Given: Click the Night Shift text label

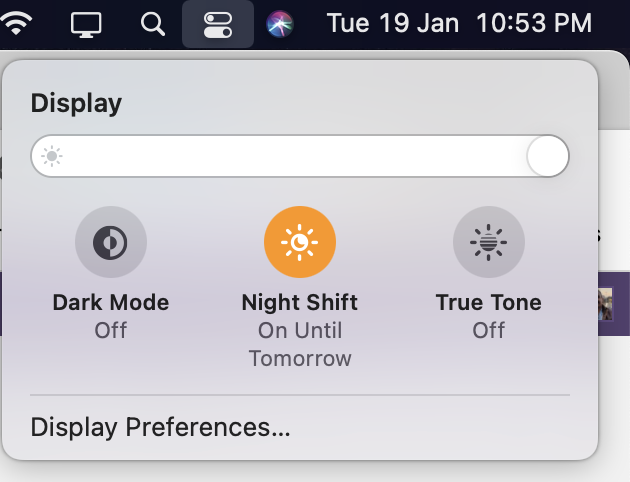Looking at the screenshot, I should (x=300, y=302).
